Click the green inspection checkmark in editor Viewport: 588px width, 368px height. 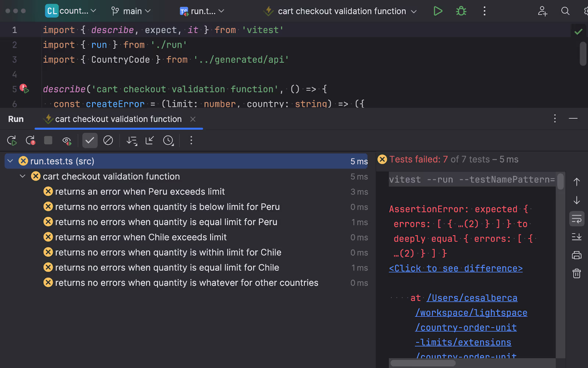[x=578, y=32]
